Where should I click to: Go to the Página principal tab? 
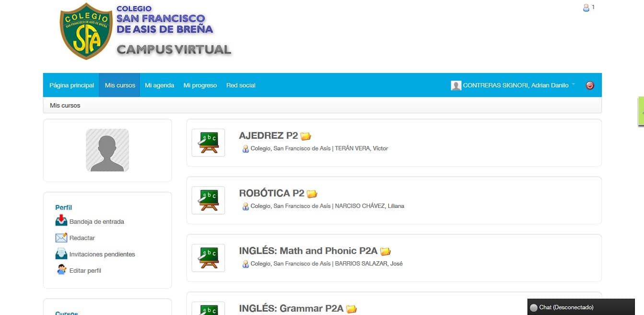(x=71, y=85)
